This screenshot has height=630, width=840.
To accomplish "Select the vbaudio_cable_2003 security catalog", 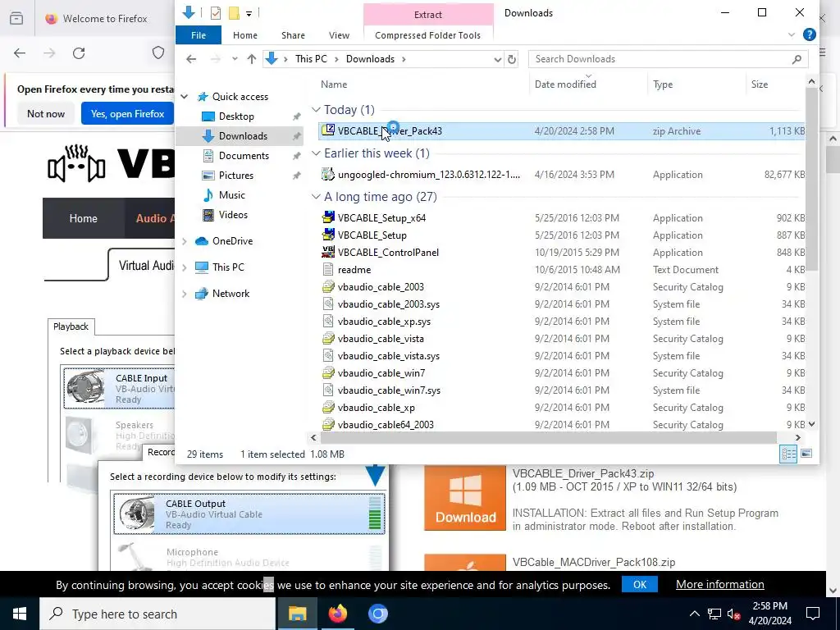I will coord(561,287).
